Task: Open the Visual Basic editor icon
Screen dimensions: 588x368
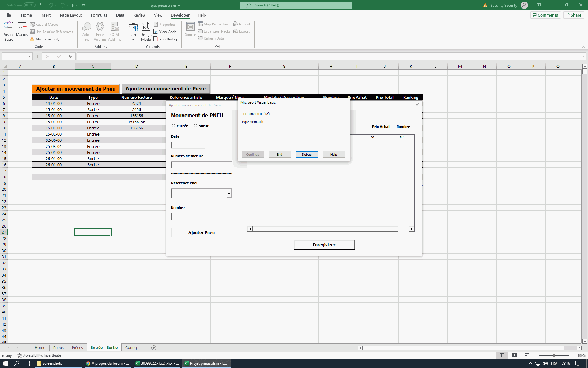Action: [9, 31]
